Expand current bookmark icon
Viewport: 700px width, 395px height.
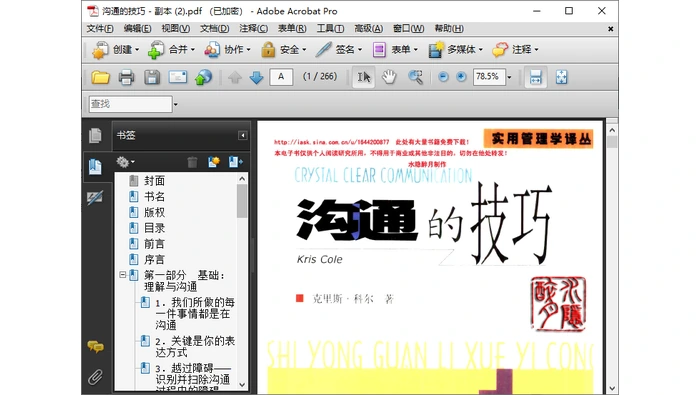coord(235,162)
